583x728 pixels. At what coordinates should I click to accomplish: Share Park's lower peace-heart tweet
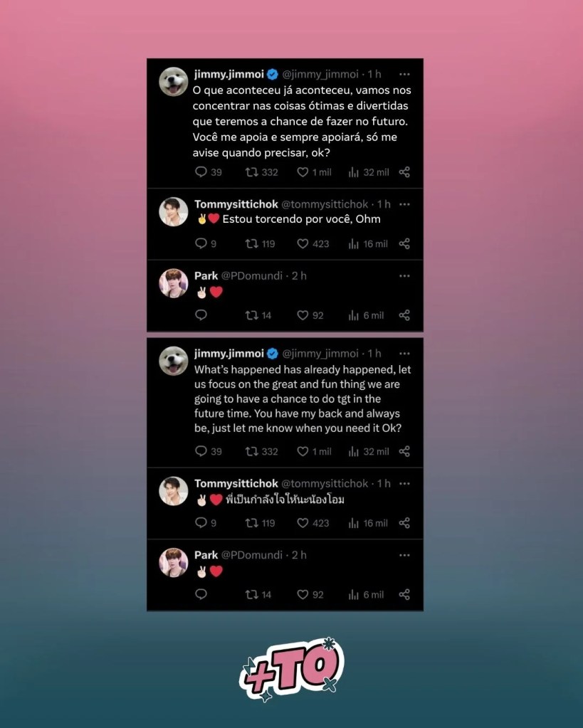(x=404, y=595)
